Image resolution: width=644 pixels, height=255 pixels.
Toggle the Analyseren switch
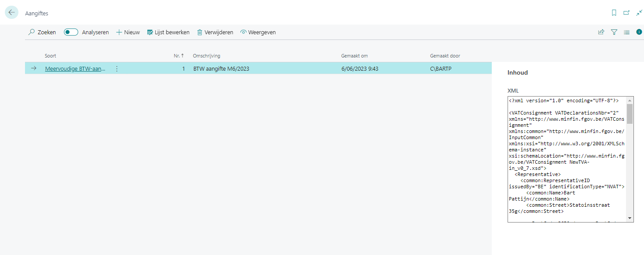(x=71, y=32)
